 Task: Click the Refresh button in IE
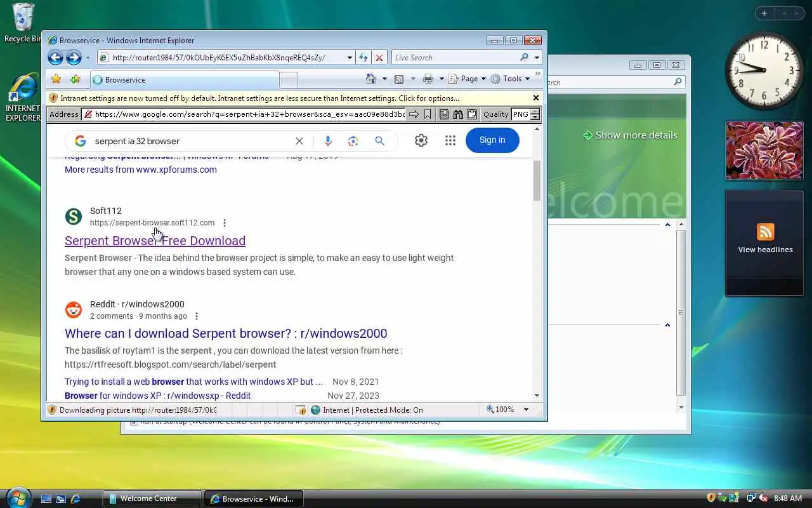pyautogui.click(x=363, y=58)
